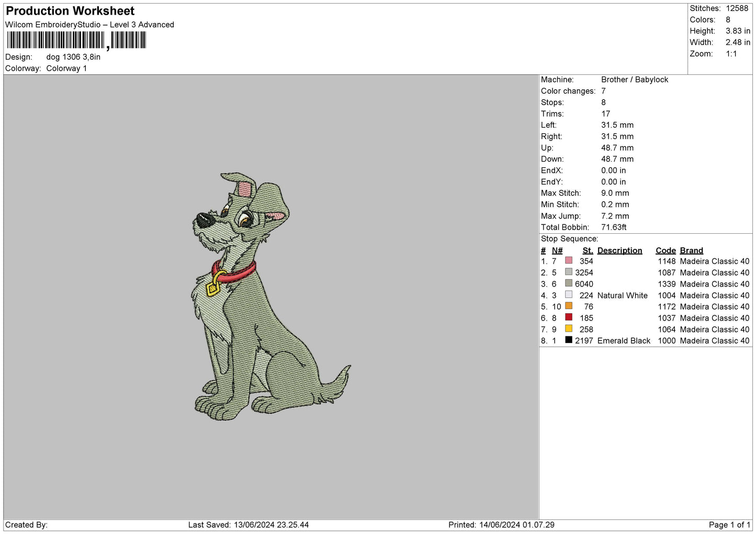Click 'Printed: 14/06/2024 01.07.29' footer text

tap(501, 525)
